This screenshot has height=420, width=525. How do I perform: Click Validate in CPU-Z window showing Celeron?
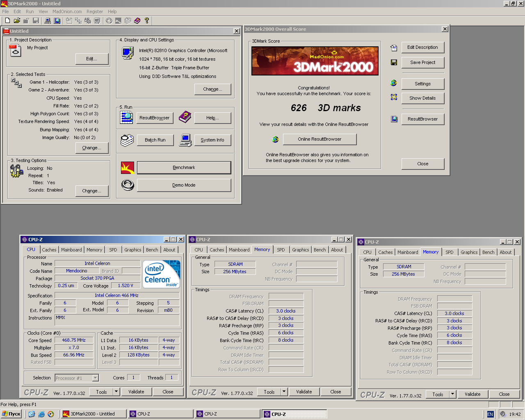coord(136,392)
